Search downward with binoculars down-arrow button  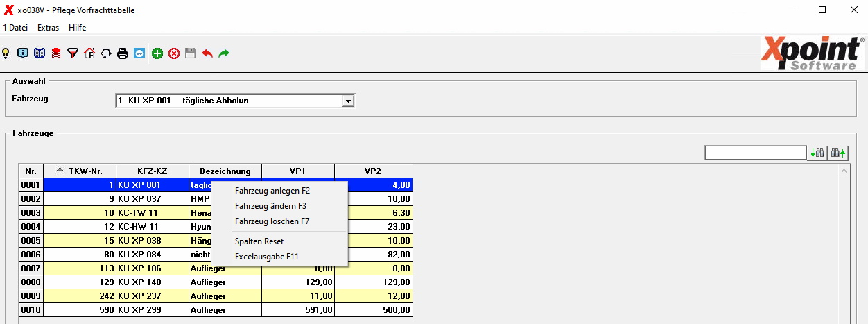pos(817,153)
